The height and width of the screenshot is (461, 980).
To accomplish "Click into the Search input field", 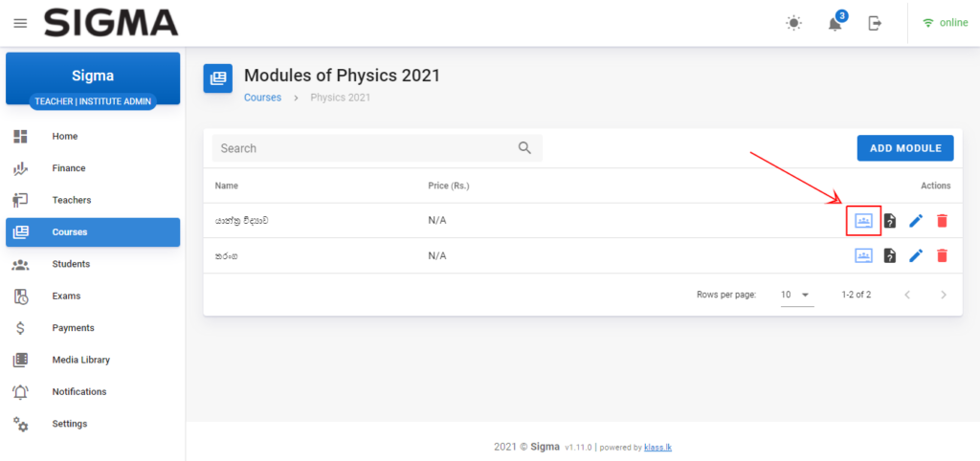I will click(364, 148).
